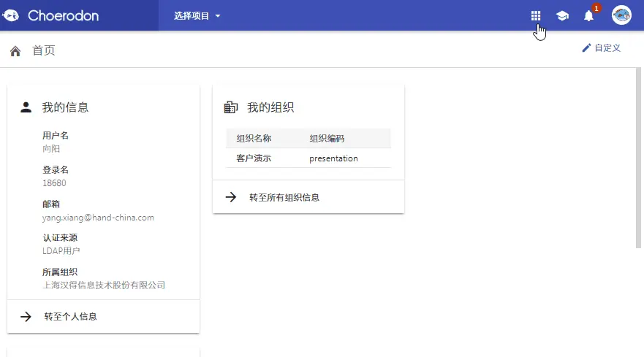644x357 pixels.
Task: Click the 组织名称 column header
Action: click(254, 138)
